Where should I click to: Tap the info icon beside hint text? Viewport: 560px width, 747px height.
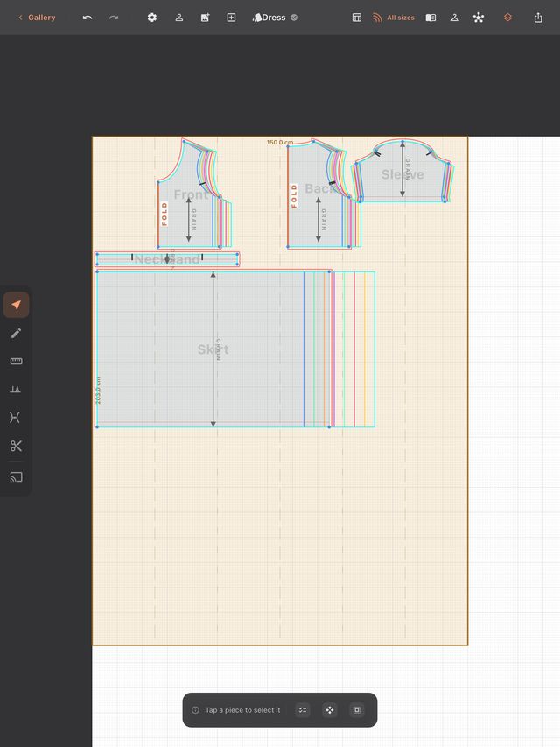pyautogui.click(x=195, y=710)
